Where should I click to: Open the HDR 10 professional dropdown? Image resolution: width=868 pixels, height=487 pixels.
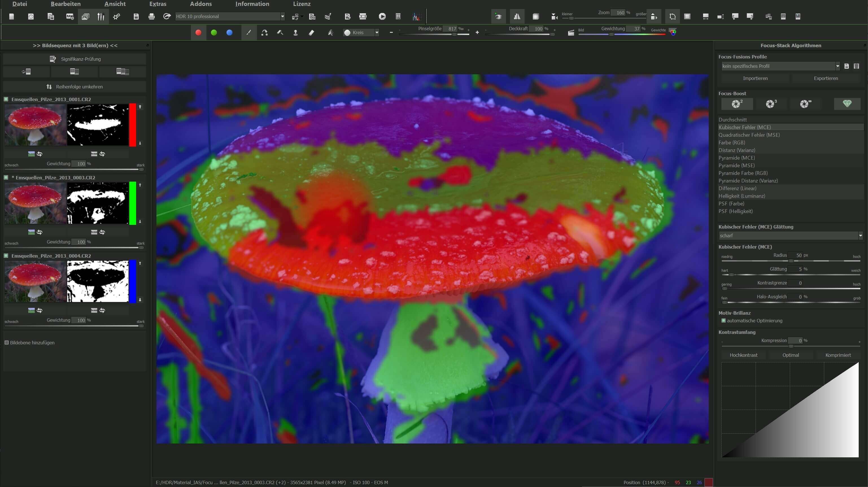230,16
